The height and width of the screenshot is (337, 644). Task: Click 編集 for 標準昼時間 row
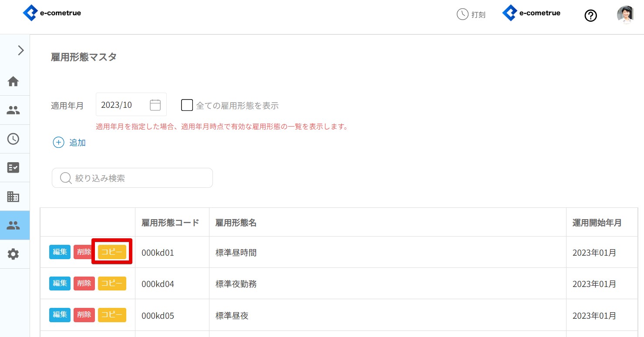point(60,252)
